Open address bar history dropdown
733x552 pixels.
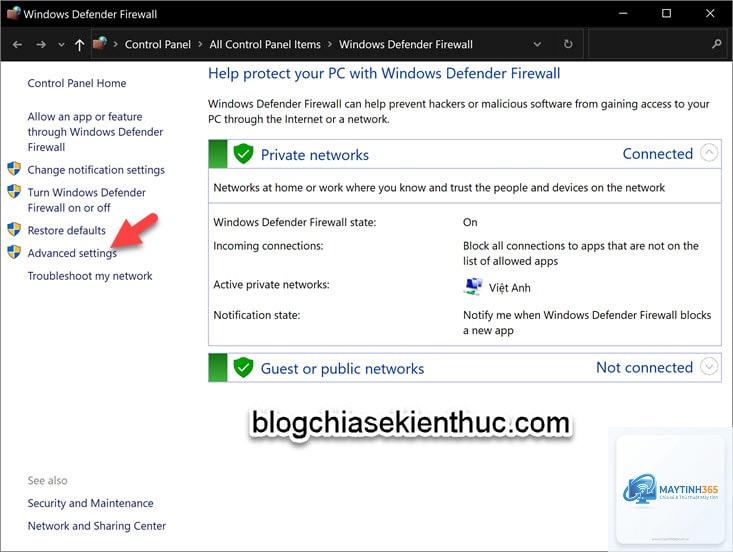pyautogui.click(x=537, y=44)
